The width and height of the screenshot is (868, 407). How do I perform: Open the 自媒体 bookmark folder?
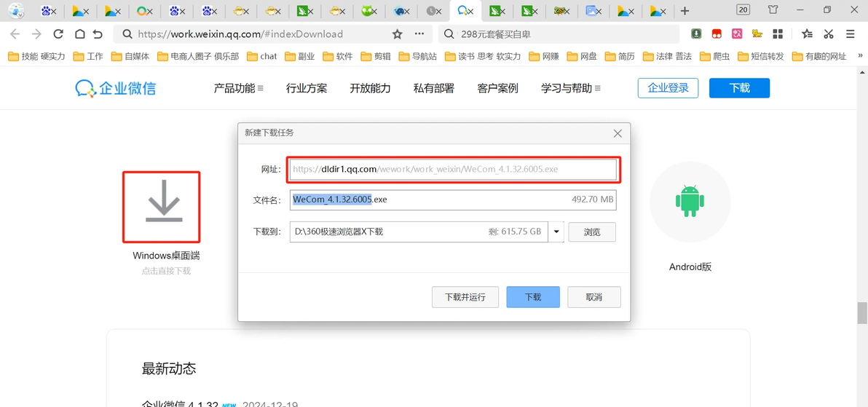(130, 56)
